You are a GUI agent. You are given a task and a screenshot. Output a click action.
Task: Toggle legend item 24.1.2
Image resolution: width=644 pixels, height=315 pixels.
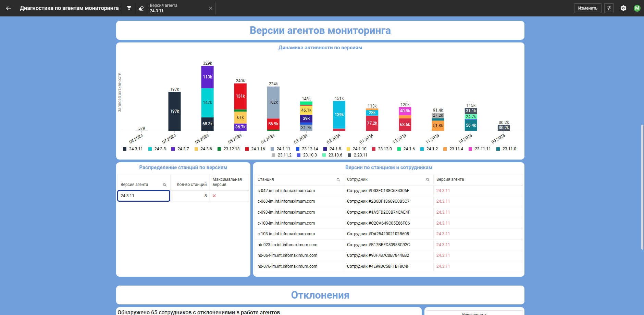coord(429,149)
